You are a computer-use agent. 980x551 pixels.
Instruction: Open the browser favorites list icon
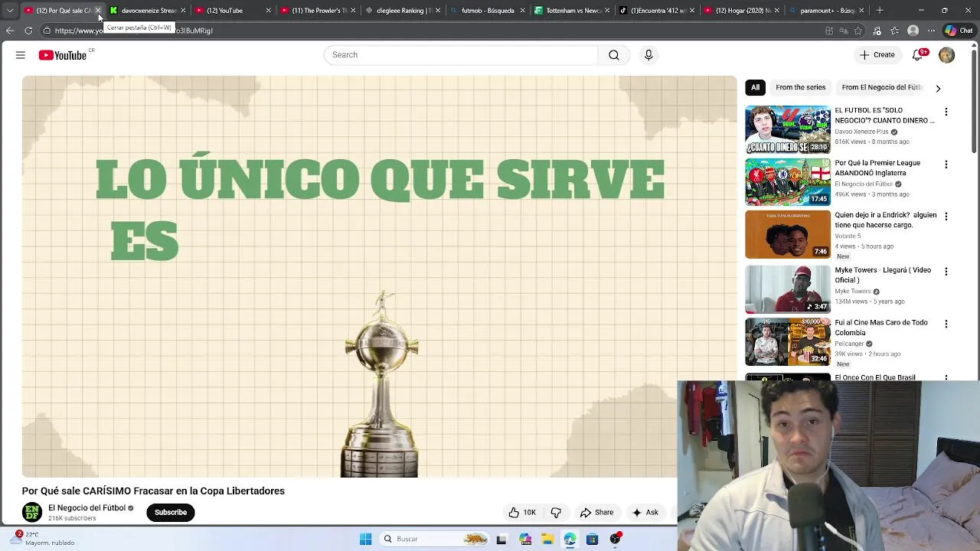point(895,31)
